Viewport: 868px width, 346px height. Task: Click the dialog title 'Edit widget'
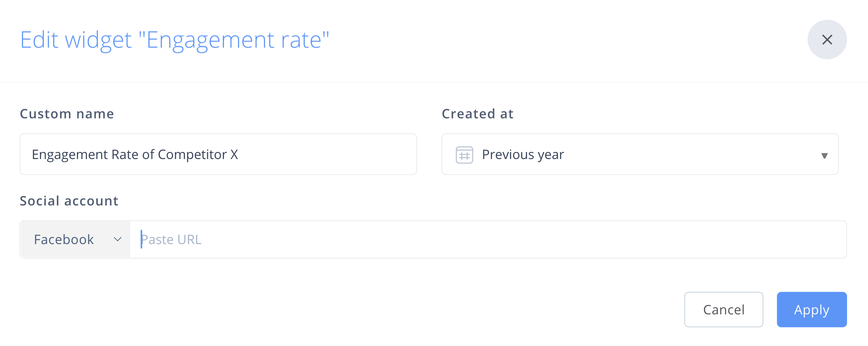(x=76, y=40)
